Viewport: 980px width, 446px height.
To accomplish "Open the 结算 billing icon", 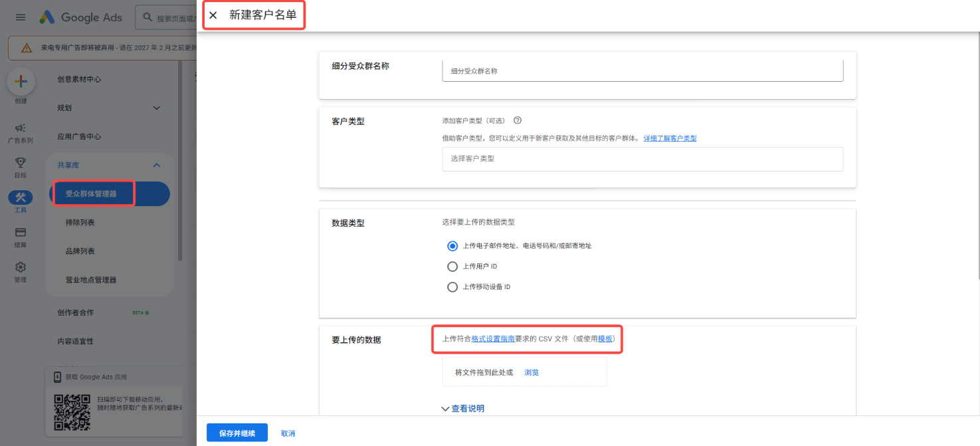I will pyautogui.click(x=21, y=233).
